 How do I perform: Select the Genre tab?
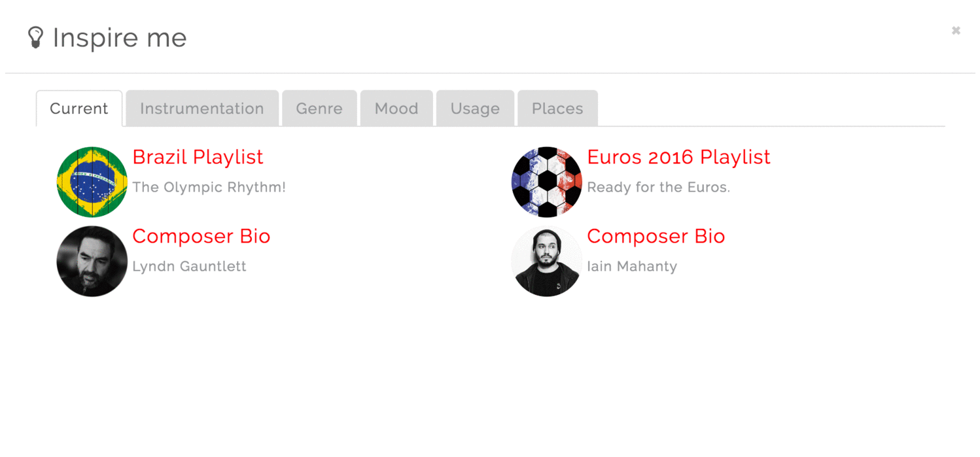pos(319,109)
